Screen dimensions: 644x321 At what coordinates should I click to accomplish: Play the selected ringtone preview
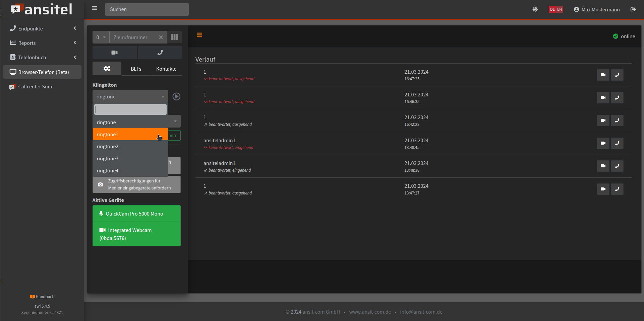click(176, 97)
